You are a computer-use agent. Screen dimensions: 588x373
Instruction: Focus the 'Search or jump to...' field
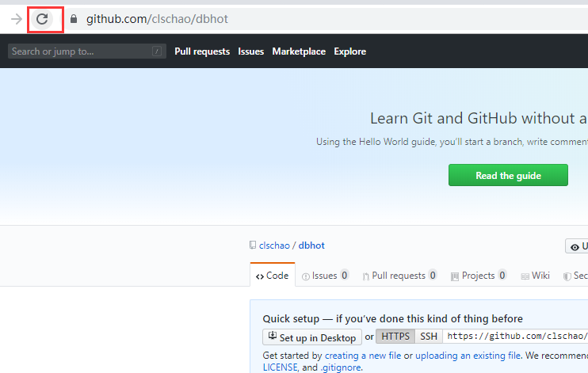tap(87, 51)
